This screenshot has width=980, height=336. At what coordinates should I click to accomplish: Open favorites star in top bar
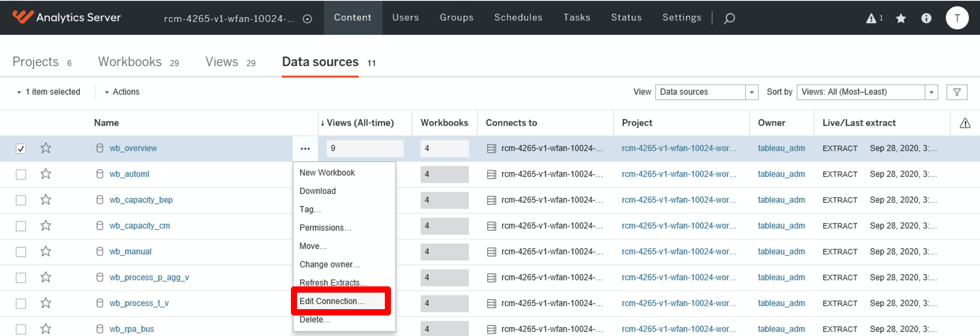click(x=900, y=18)
